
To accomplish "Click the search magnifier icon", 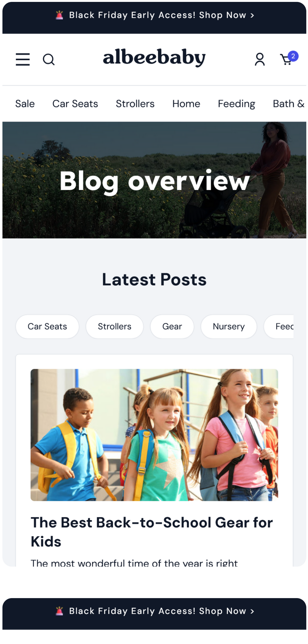I will [x=49, y=59].
